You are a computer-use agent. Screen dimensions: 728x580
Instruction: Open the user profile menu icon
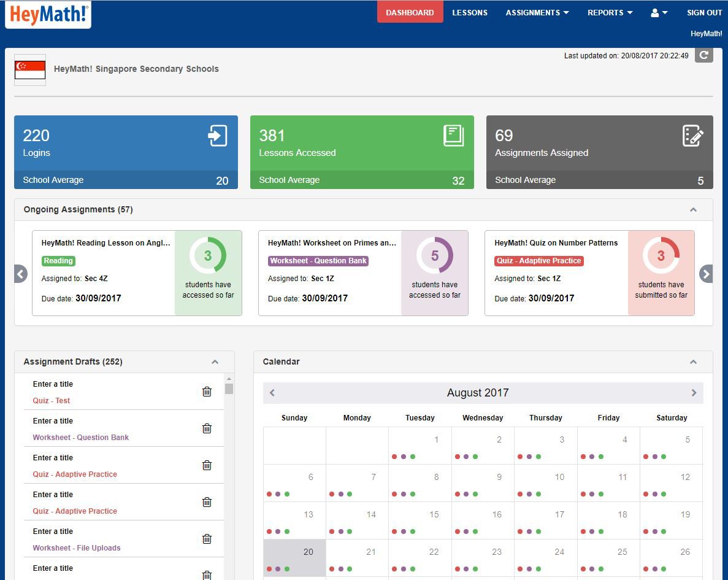659,13
